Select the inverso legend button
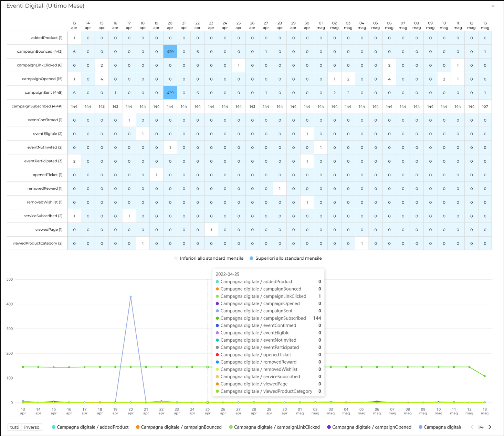This screenshot has width=504, height=436. point(32,427)
